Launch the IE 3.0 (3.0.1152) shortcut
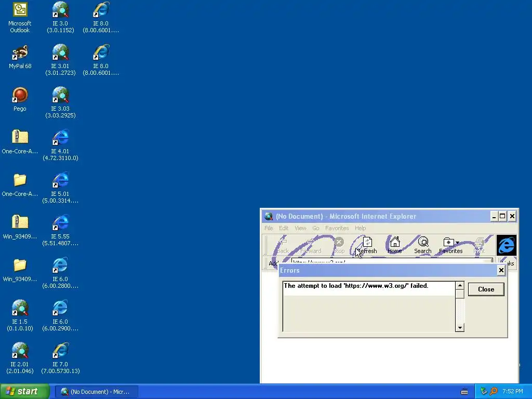Screen dimensions: 532x399 click(60, 18)
